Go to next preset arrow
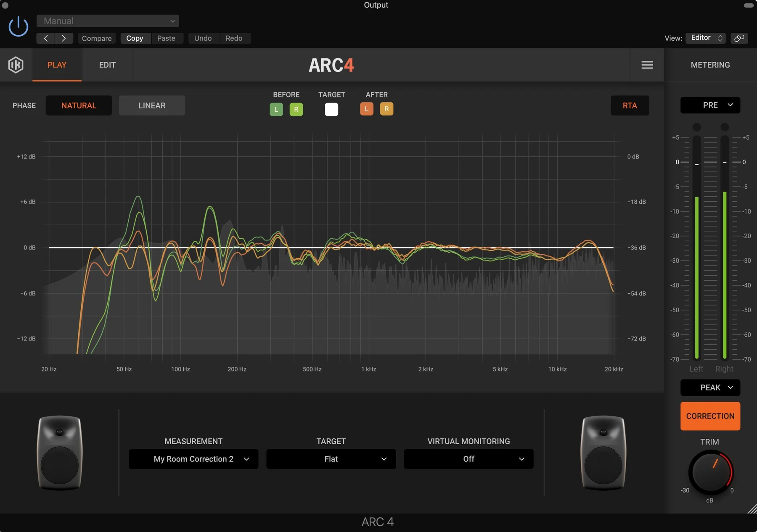 pos(64,38)
